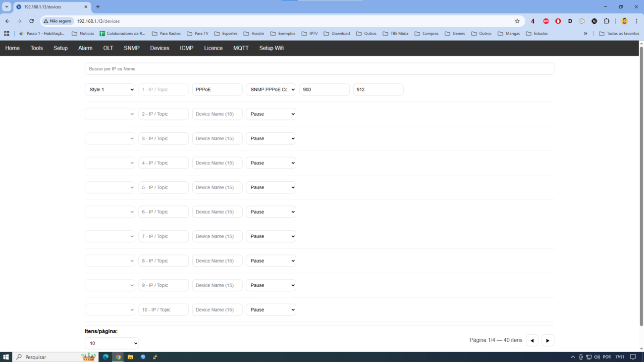Open the MQTT menu item
This screenshot has height=362, width=644.
[241, 48]
